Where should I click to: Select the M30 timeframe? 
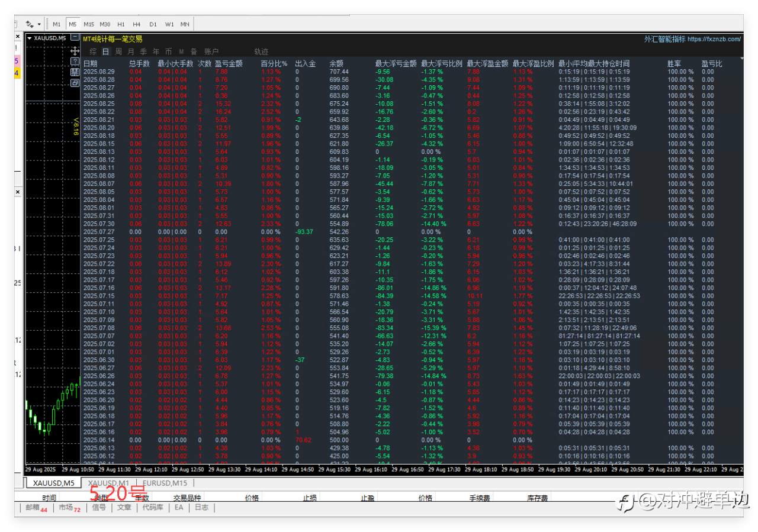[105, 24]
